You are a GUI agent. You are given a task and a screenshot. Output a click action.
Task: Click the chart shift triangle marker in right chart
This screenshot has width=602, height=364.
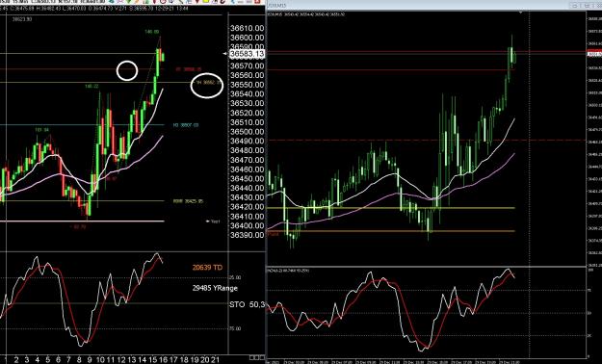(520, 13)
